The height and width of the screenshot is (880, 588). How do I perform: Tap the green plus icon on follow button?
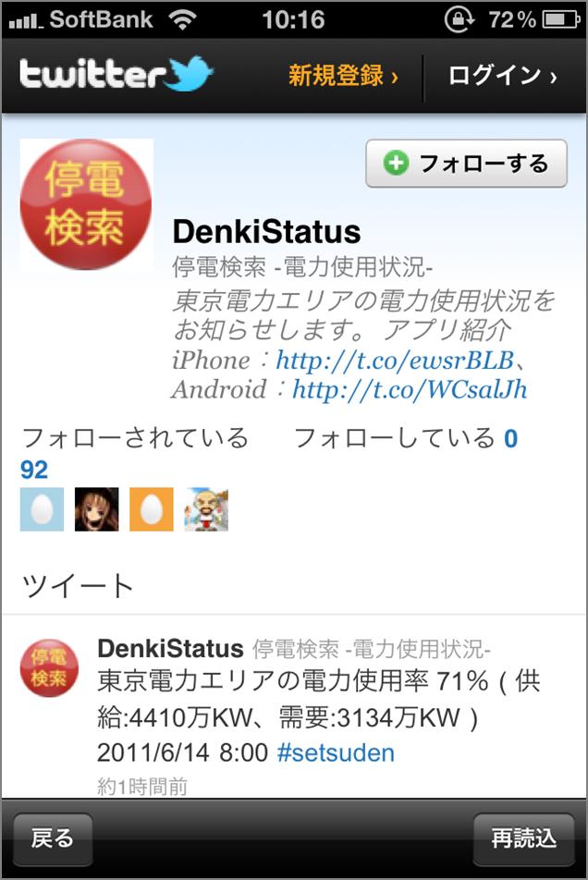coord(396,164)
